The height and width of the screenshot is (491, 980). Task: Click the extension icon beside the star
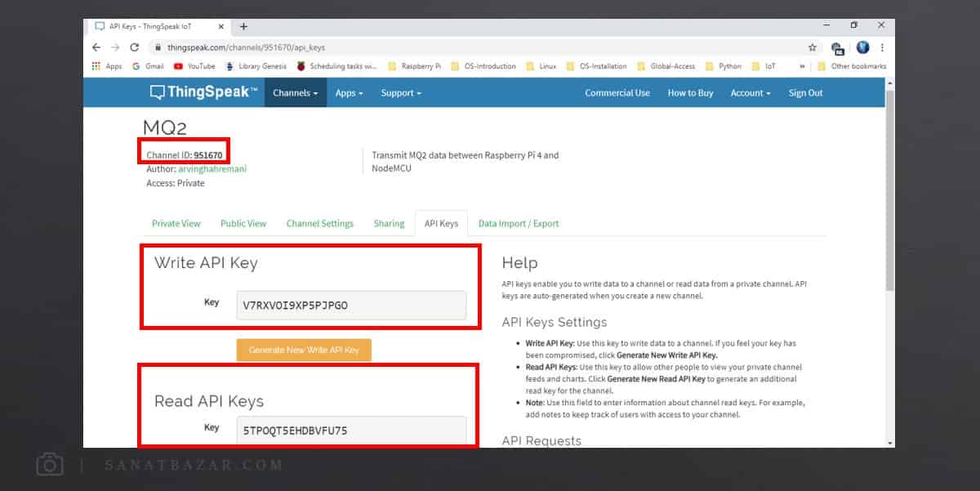click(837, 48)
